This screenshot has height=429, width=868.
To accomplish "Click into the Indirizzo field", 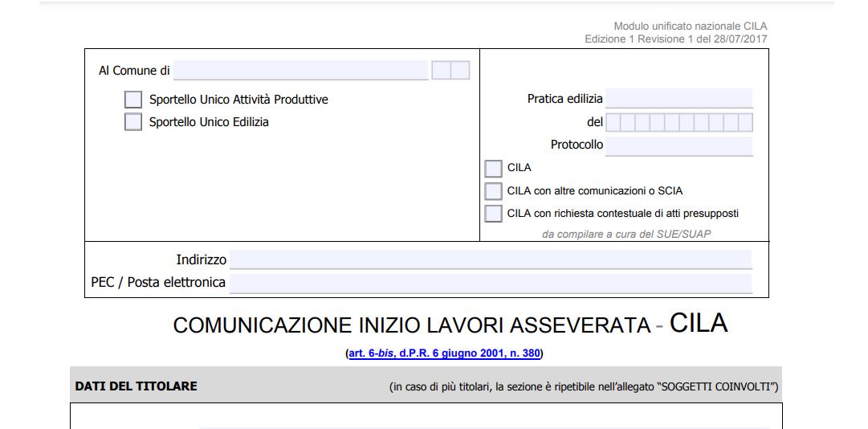I will [x=491, y=259].
